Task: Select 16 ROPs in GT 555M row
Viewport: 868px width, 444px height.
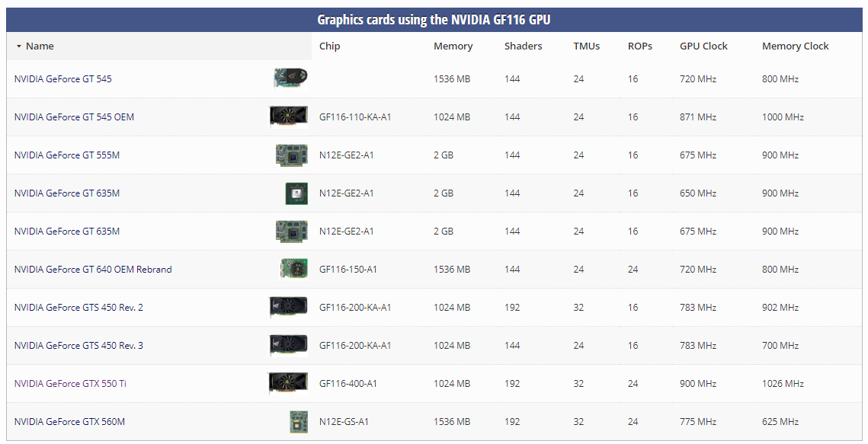Action: 633,155
